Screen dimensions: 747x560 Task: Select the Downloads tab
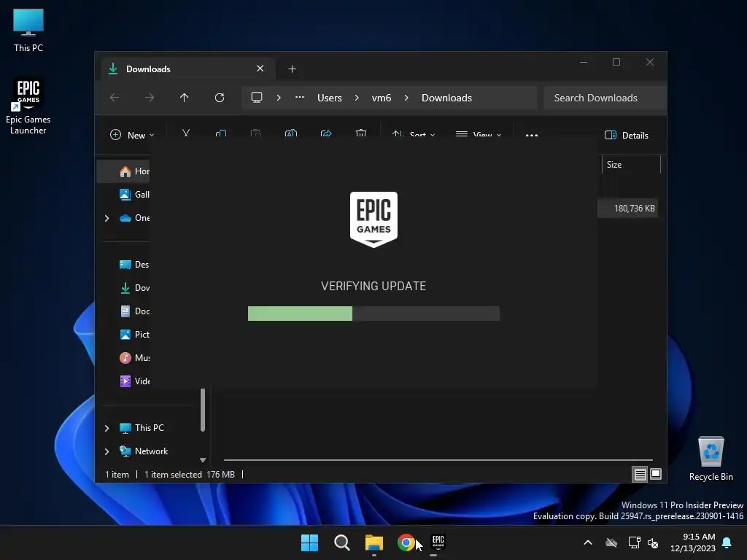pyautogui.click(x=186, y=69)
